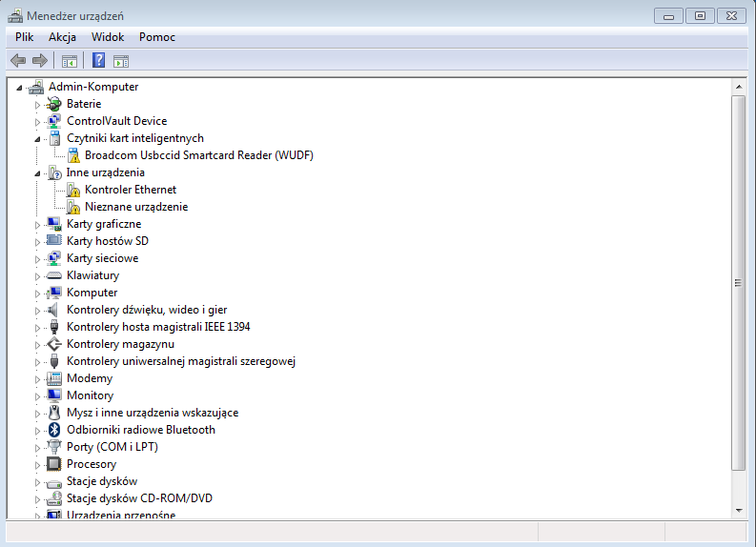This screenshot has width=756, height=547.
Task: Click the Bluetooth radio icon
Action: pyautogui.click(x=54, y=430)
